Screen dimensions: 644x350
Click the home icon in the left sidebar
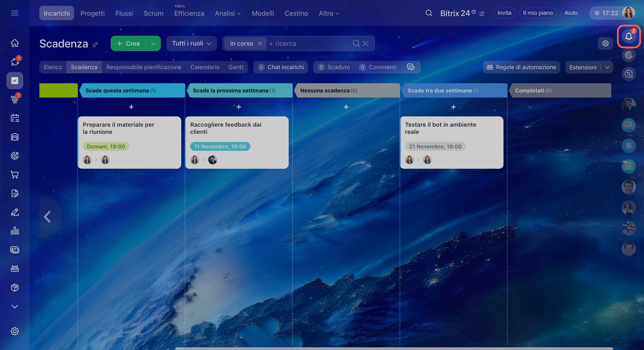click(15, 43)
